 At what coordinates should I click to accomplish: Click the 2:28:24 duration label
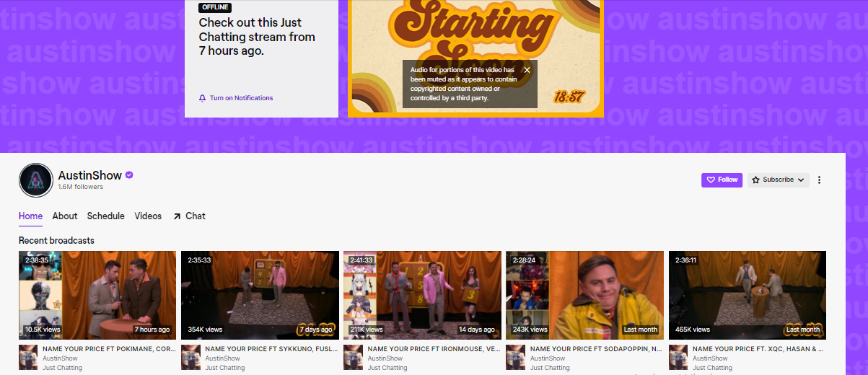(x=524, y=260)
